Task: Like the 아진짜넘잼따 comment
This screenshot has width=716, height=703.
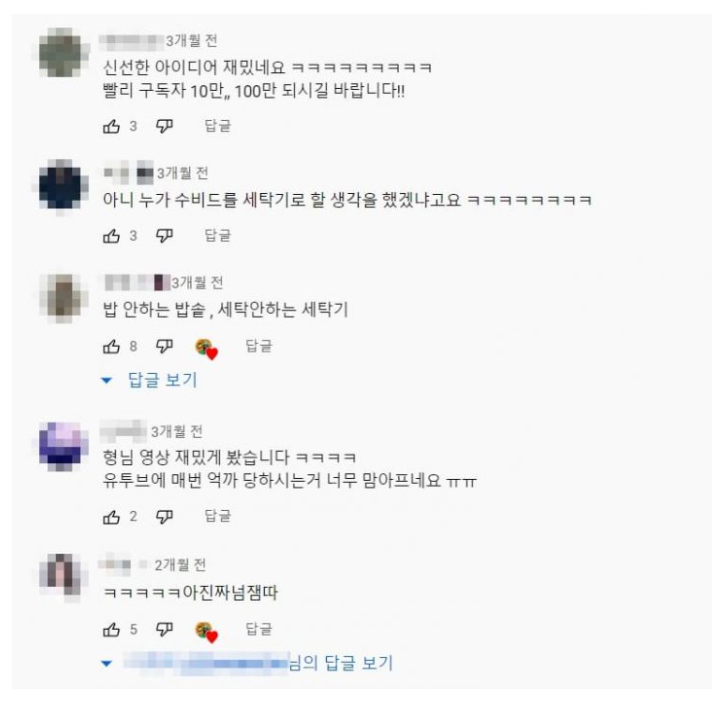Action: click(111, 630)
